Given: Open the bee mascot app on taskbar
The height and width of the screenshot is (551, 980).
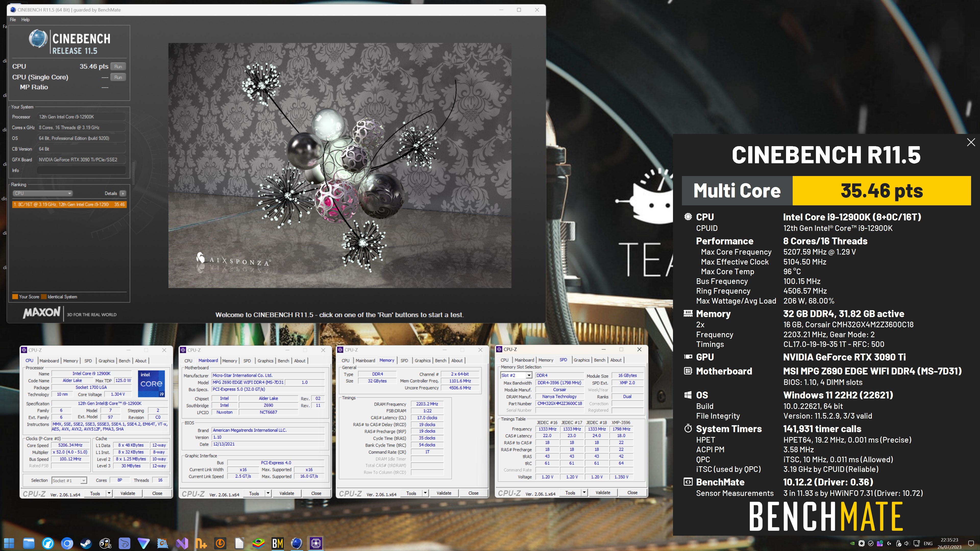Looking at the screenshot, I should pyautogui.click(x=105, y=543).
